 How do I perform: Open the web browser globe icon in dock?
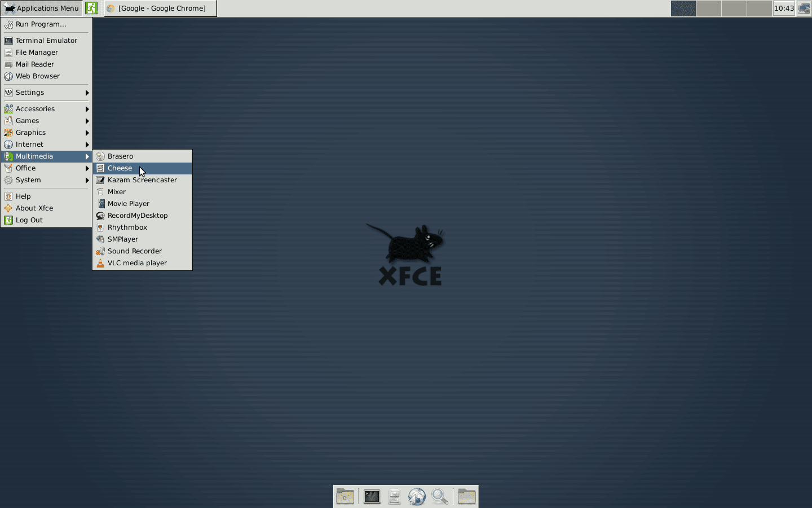417,497
